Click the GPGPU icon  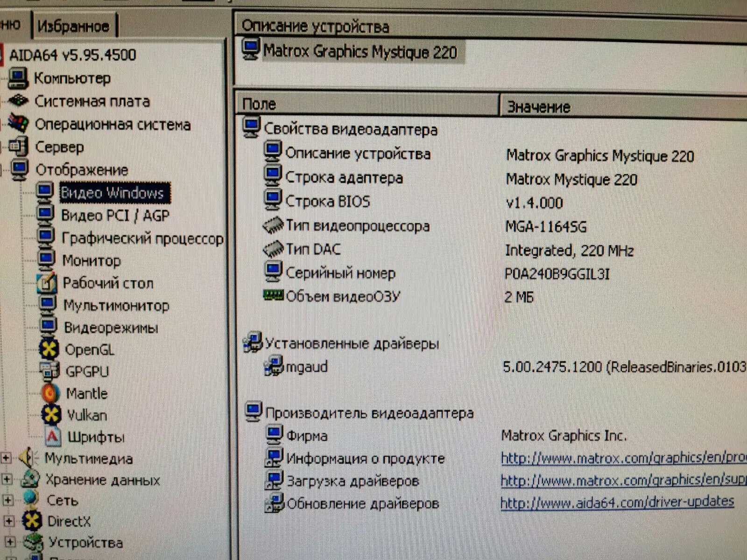point(49,371)
